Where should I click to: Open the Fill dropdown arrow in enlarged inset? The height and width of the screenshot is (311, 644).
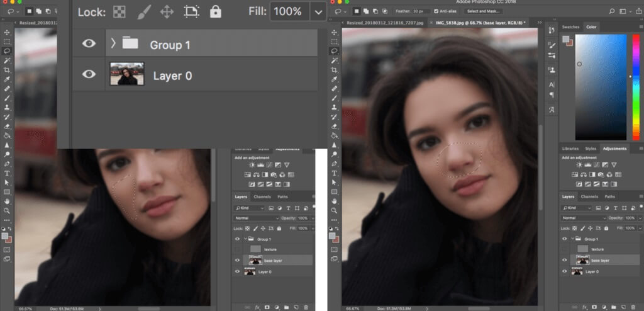point(318,12)
